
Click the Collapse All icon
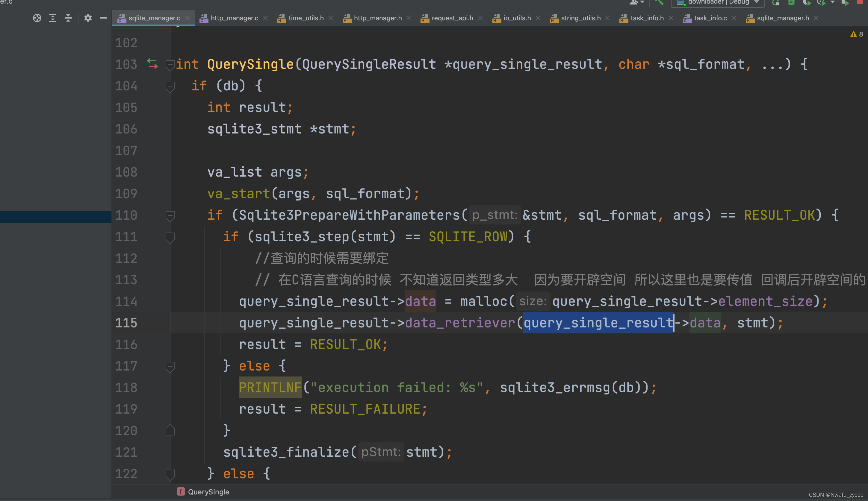pyautogui.click(x=68, y=18)
